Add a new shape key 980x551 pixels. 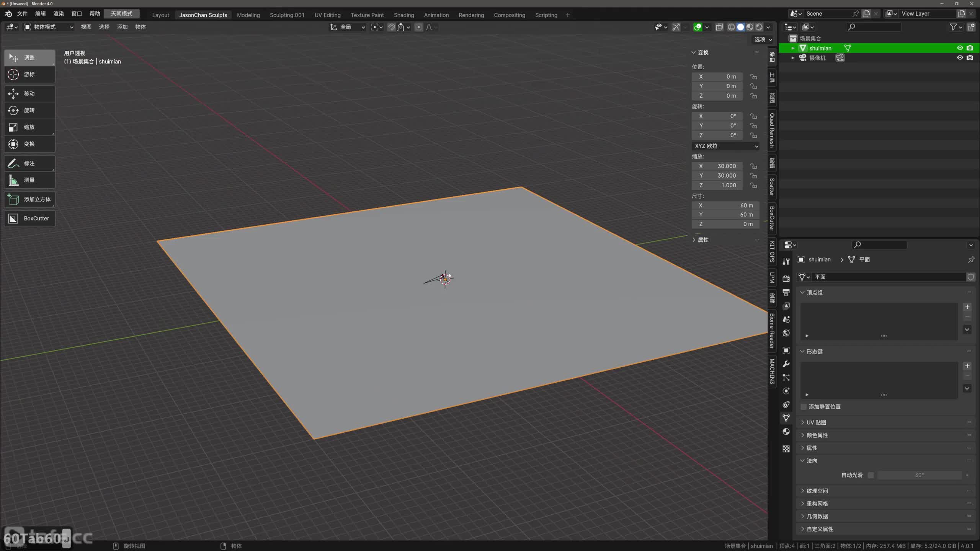(x=967, y=366)
